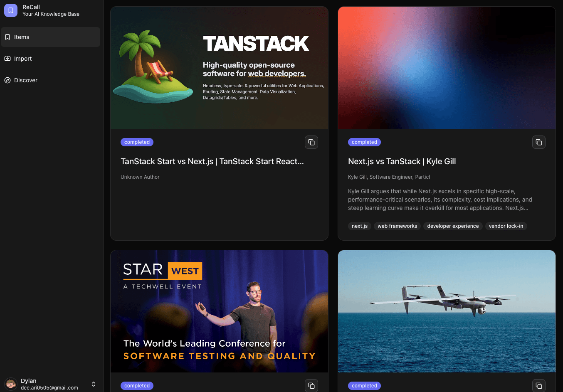
Task: Select the Items bookmark icon in sidebar
Action: tap(7, 37)
